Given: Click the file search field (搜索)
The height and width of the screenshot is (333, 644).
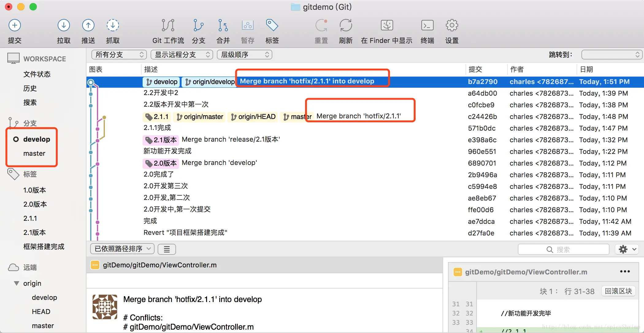Looking at the screenshot, I should [563, 249].
